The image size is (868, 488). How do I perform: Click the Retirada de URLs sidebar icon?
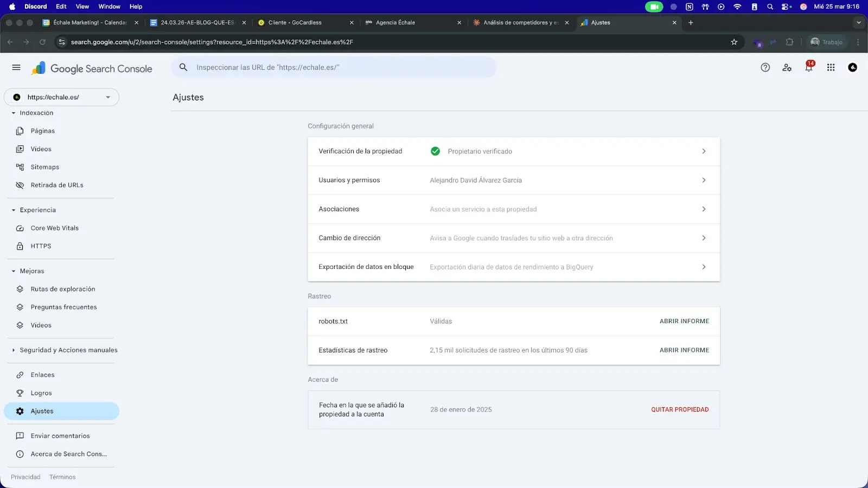[20, 184]
